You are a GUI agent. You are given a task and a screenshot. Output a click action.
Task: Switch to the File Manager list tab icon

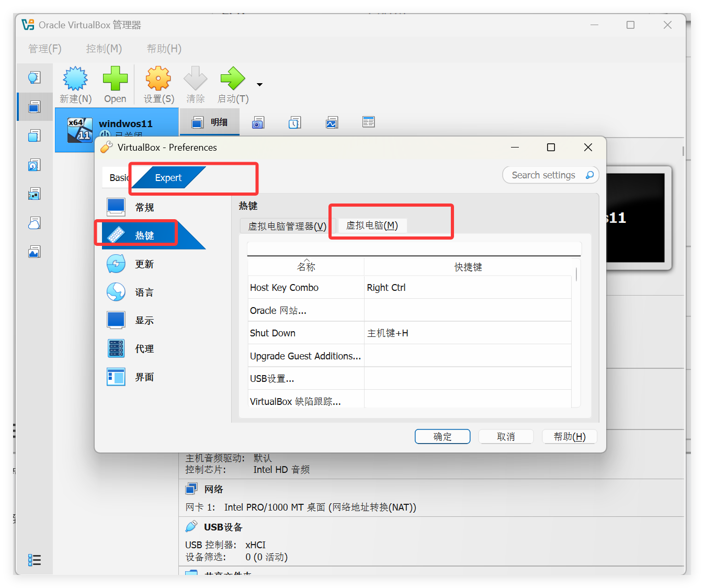coord(368,122)
